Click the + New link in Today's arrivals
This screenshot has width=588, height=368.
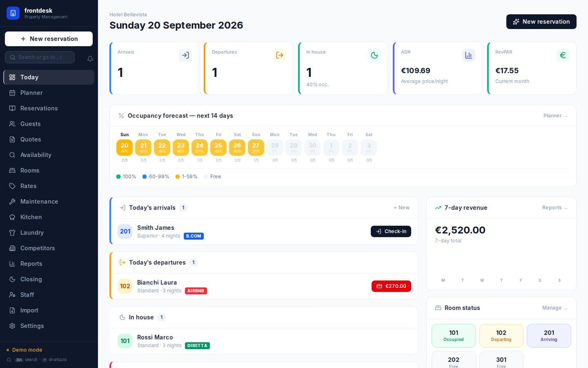[x=401, y=208]
